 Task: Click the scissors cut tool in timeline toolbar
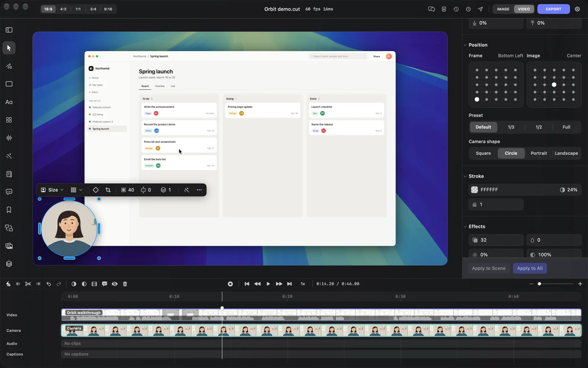point(28,284)
